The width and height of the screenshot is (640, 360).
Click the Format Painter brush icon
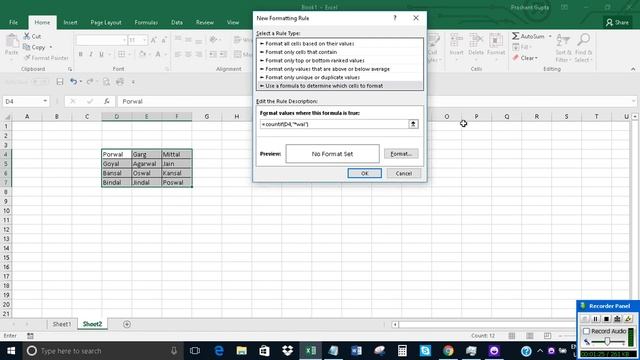point(27,58)
